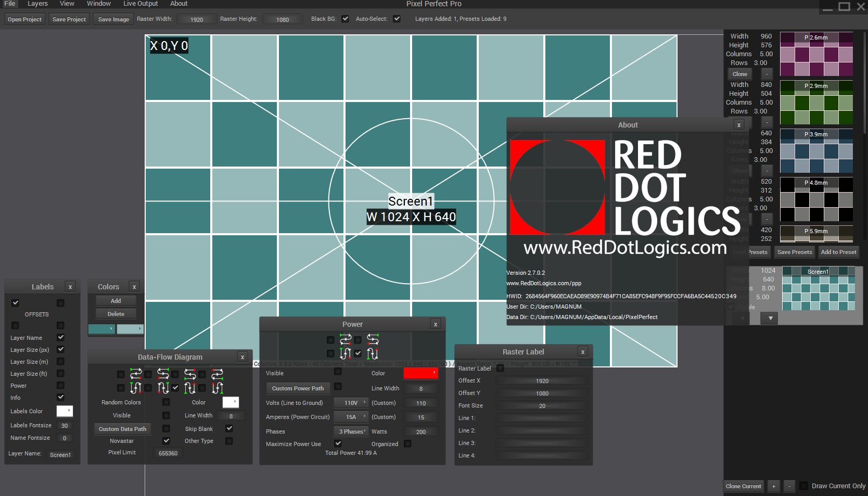Uncheck the Novastar checkbox
This screenshot has width=868, height=496.
point(166,441)
